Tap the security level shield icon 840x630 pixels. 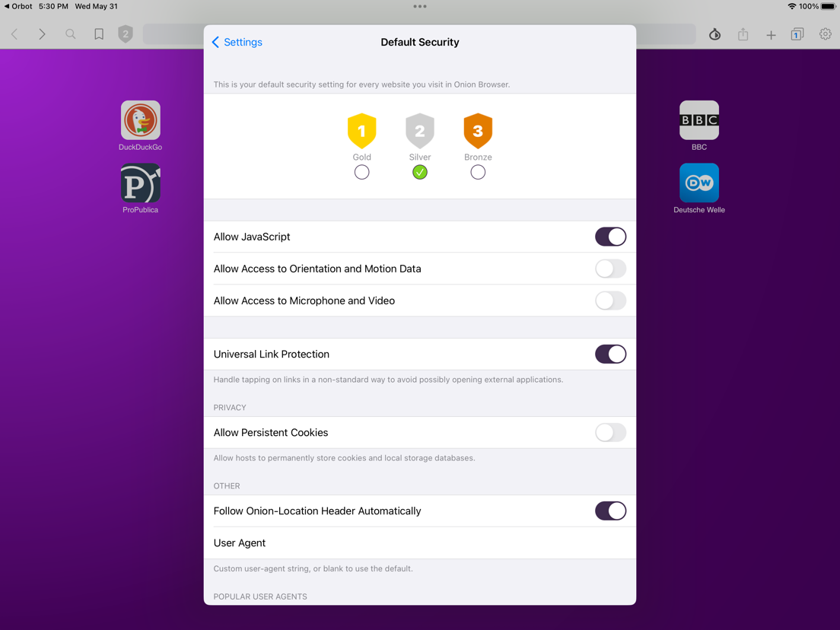click(x=126, y=33)
